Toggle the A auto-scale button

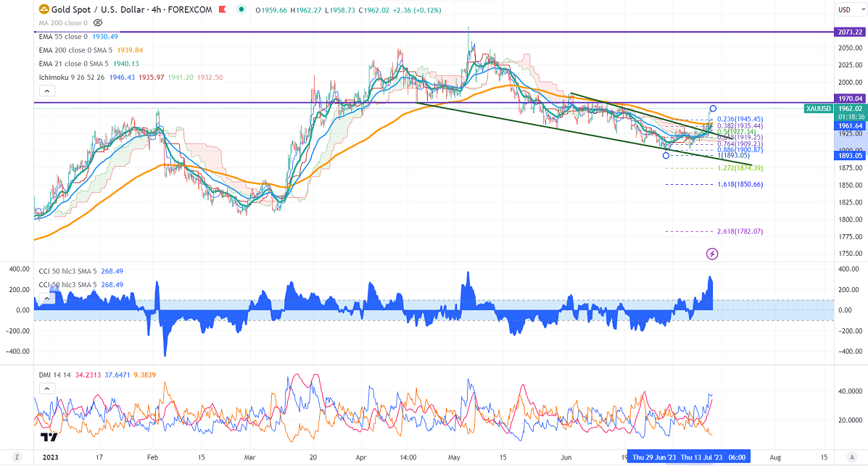point(851,457)
